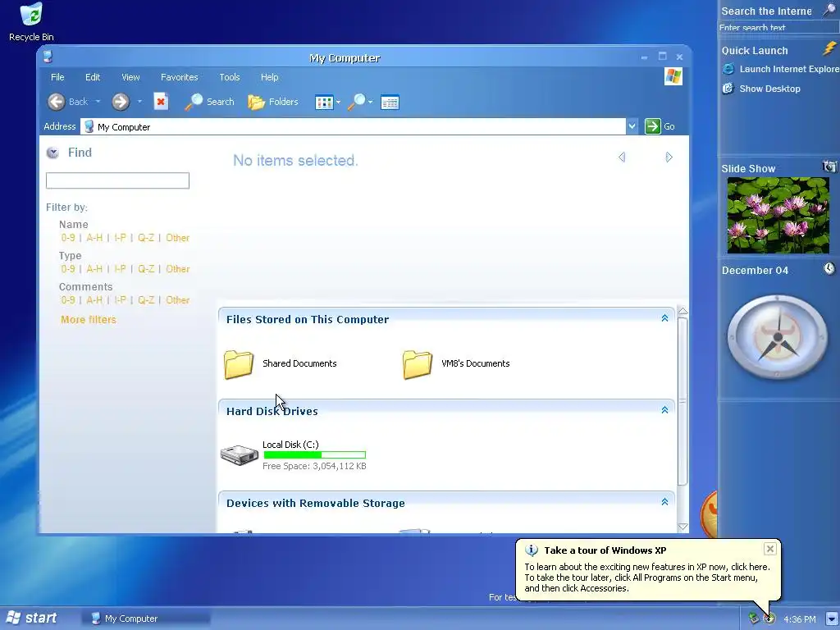Filter Comments by Other
The width and height of the screenshot is (840, 630).
[x=177, y=300]
